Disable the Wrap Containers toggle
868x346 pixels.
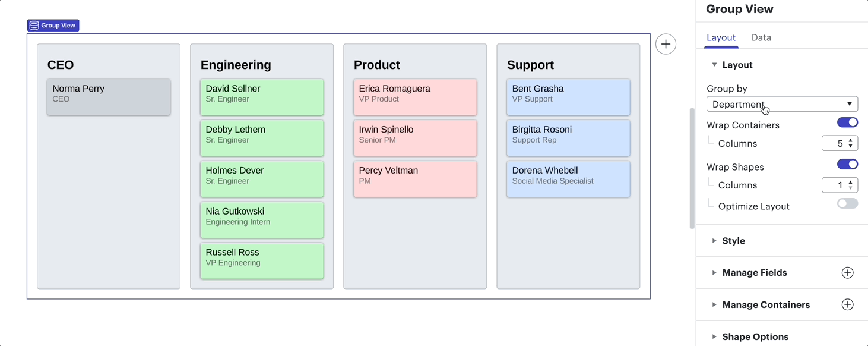click(847, 122)
